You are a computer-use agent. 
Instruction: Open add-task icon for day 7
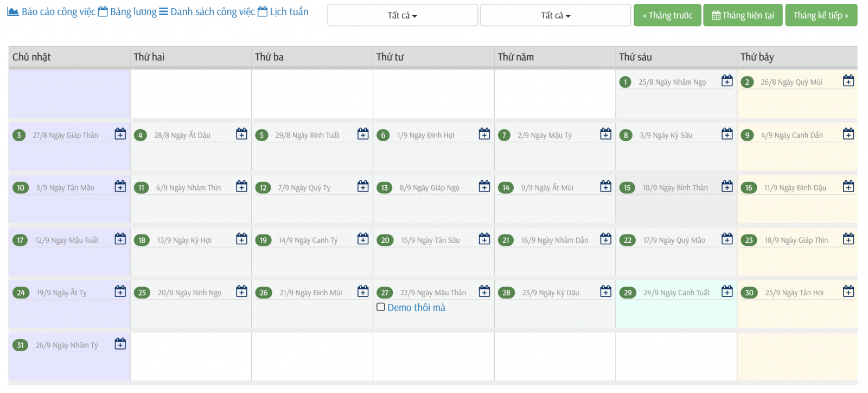(606, 134)
